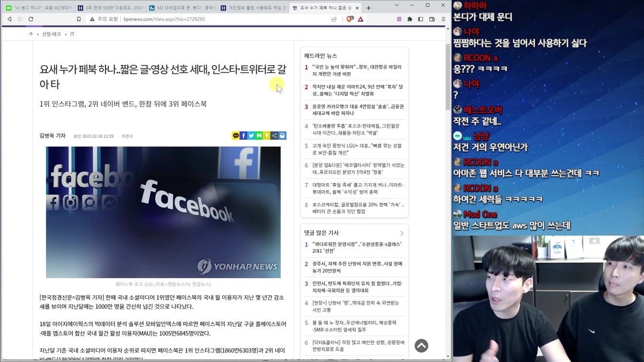This screenshot has height=362, width=644.
Task: Click the page vertical scrollbar thumb
Action: click(x=448, y=77)
